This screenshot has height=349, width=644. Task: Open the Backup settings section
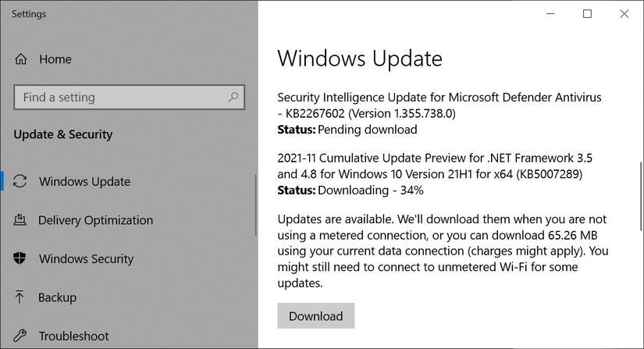[57, 297]
